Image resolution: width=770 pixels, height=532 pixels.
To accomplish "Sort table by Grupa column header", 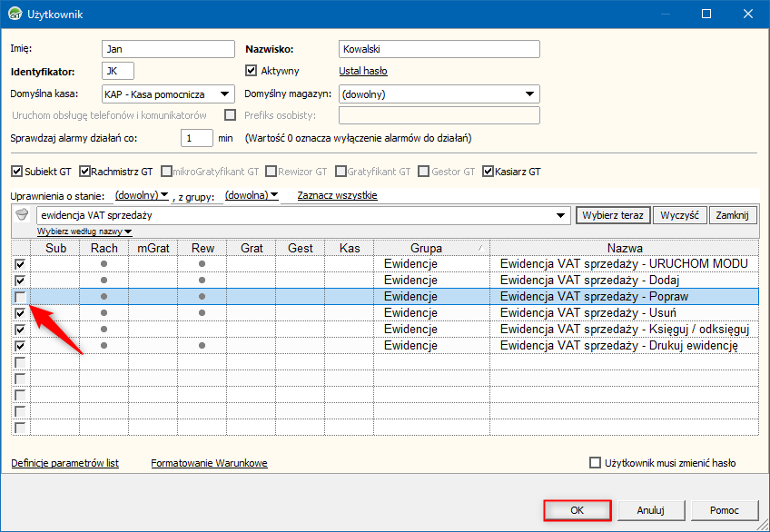I will (426, 248).
